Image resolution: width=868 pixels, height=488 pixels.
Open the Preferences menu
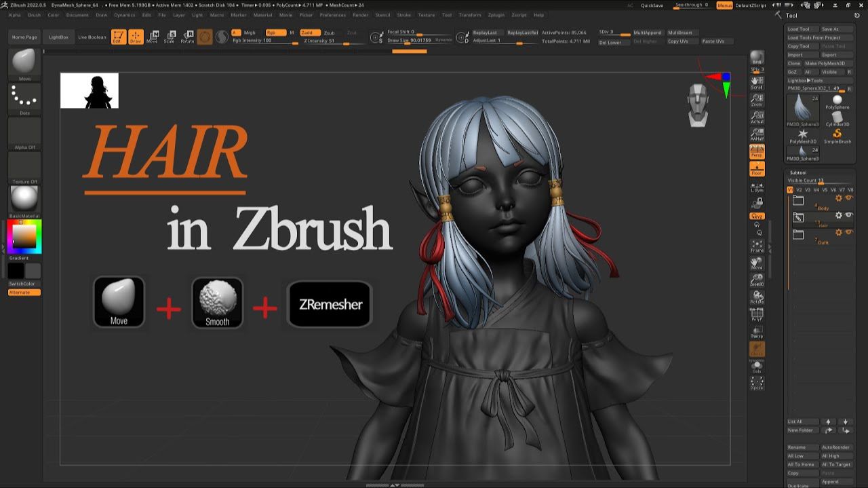point(332,15)
